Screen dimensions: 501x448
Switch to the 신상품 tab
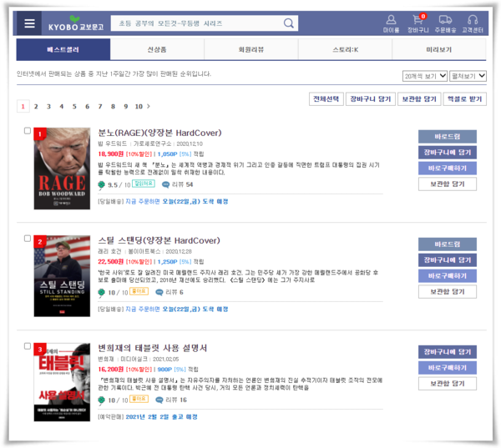[157, 49]
